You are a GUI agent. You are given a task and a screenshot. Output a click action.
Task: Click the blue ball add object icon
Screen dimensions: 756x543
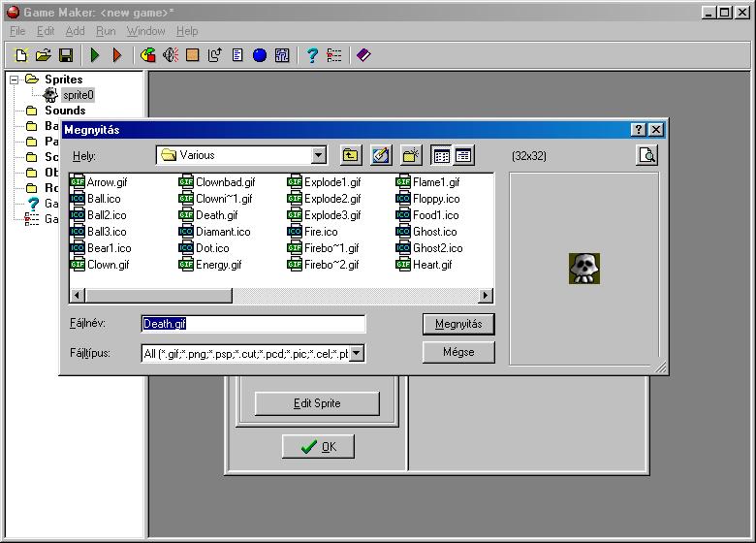(x=260, y=55)
